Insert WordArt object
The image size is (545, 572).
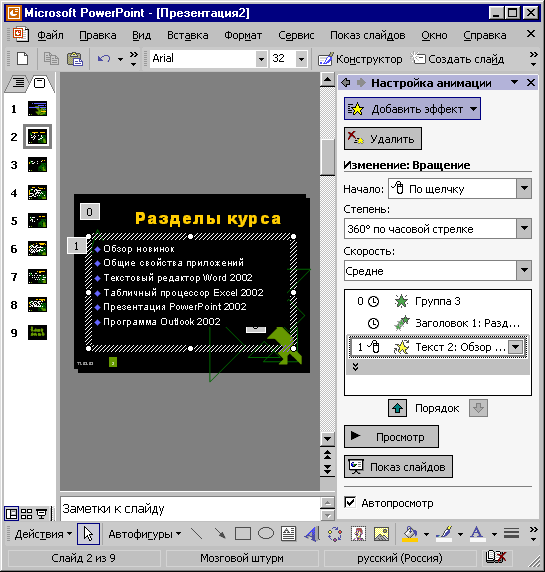pyautogui.click(x=312, y=534)
